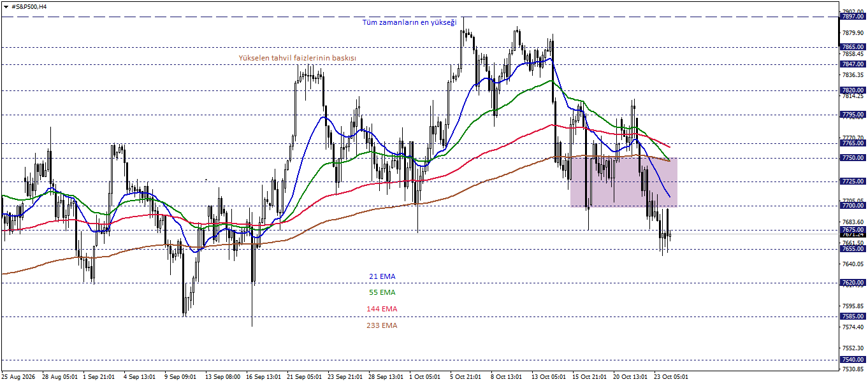
Task: Click the 16 Sep 13:01 time axis label
Action: pyautogui.click(x=264, y=377)
